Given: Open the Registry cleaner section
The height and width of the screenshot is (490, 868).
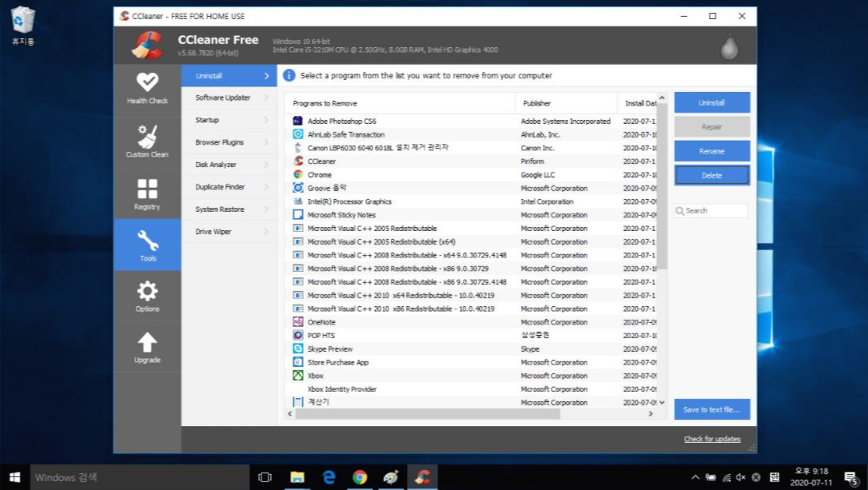Looking at the screenshot, I should point(147,193).
